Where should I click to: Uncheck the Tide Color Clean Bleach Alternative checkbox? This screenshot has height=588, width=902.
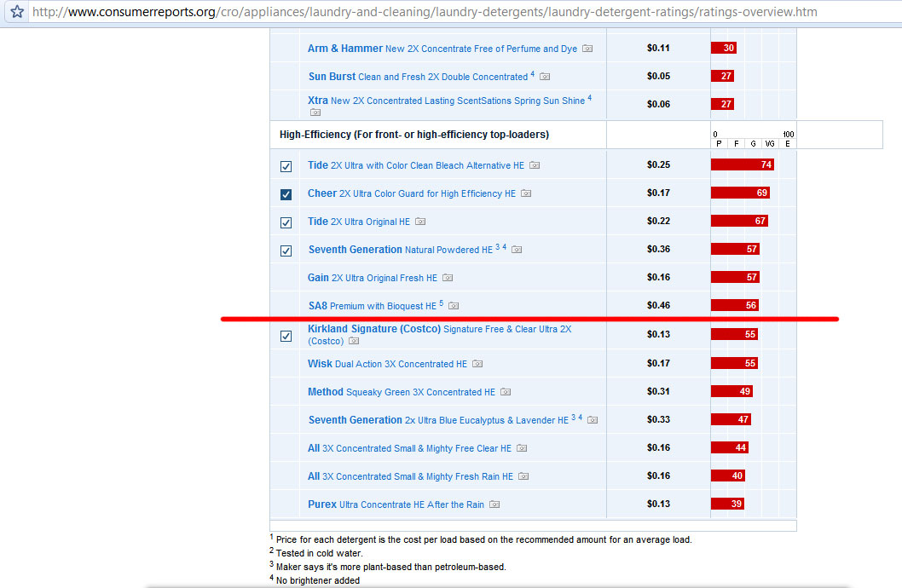tap(286, 167)
